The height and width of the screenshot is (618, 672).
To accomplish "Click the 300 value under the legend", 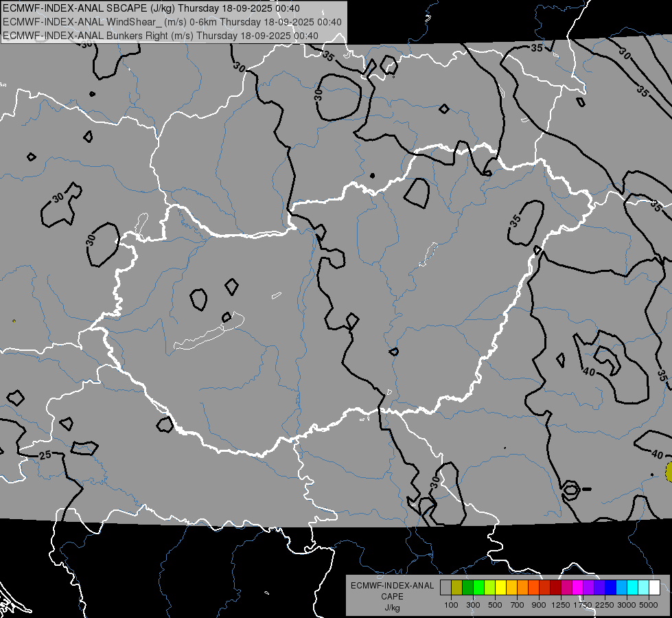I will (x=473, y=605).
